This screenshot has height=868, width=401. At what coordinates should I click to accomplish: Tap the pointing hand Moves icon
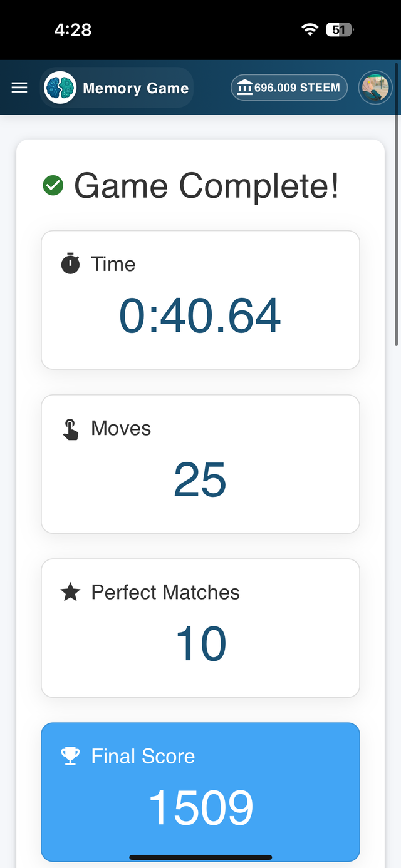(x=71, y=429)
